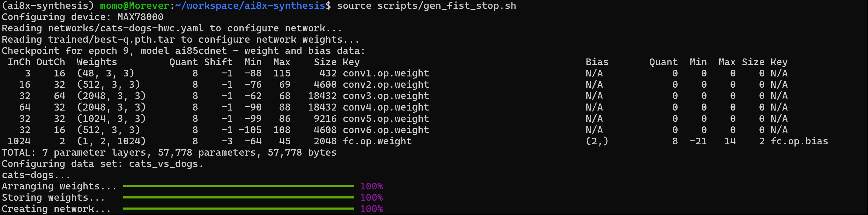Screen dimensions: 868x215
Task: Click the Arranging weights progress bar
Action: (x=238, y=186)
